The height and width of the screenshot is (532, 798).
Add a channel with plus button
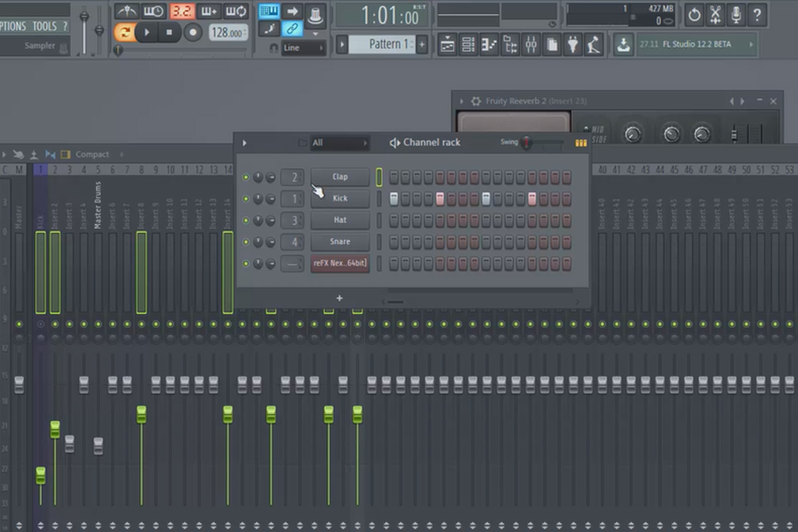pyautogui.click(x=339, y=298)
